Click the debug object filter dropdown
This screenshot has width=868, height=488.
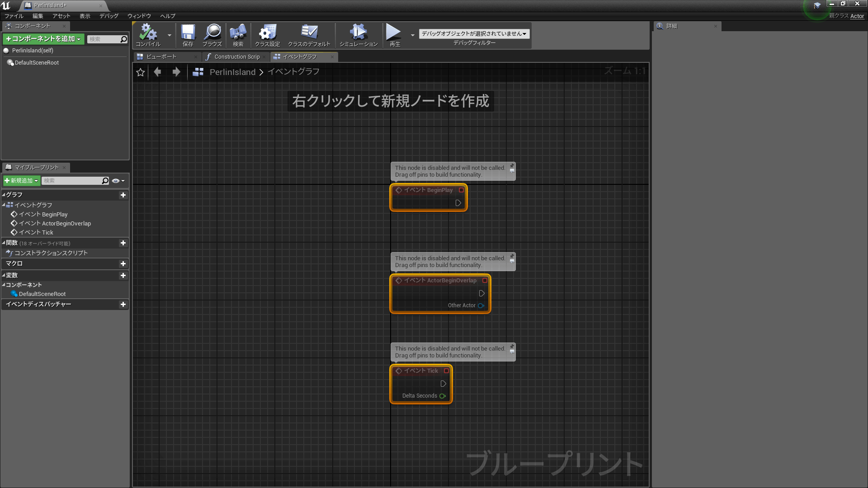tap(473, 33)
